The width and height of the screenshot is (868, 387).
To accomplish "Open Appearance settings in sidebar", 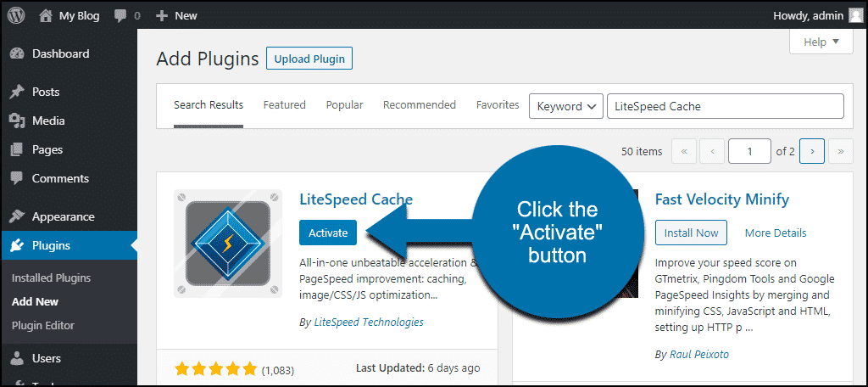I will [63, 216].
